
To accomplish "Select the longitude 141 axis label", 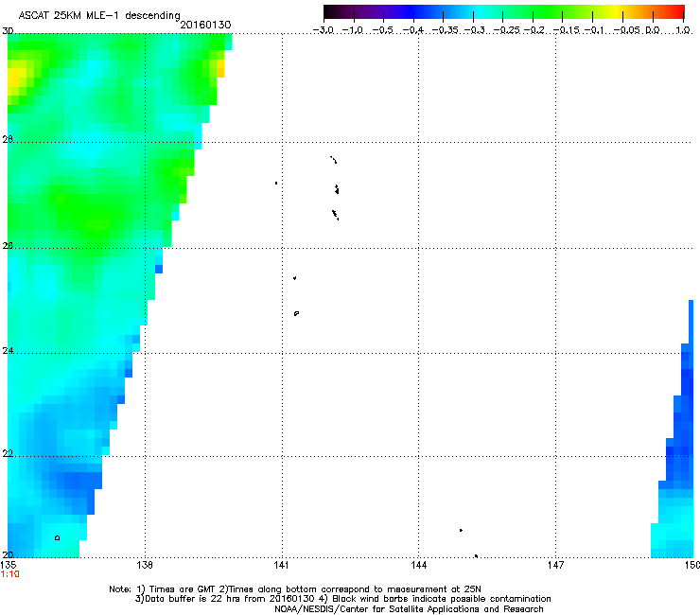I will (281, 565).
